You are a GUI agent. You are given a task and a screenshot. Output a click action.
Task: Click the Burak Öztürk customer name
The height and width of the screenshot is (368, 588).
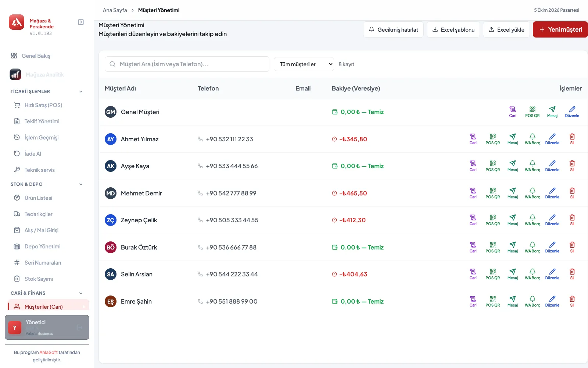pyautogui.click(x=139, y=247)
